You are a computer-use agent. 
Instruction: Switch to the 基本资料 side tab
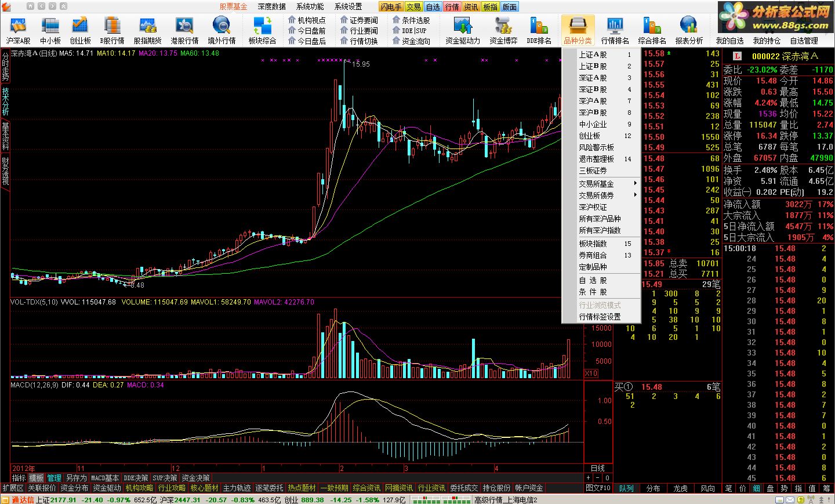pos(5,136)
